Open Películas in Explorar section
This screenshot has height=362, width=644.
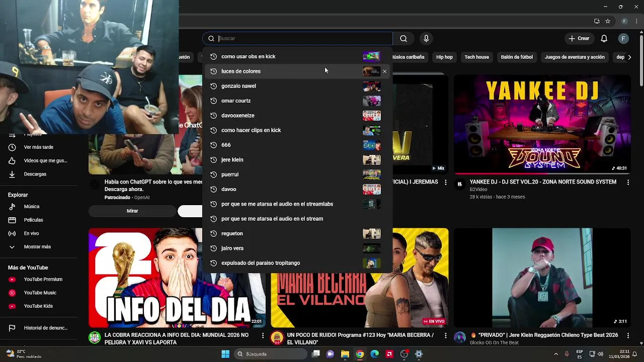(39, 220)
